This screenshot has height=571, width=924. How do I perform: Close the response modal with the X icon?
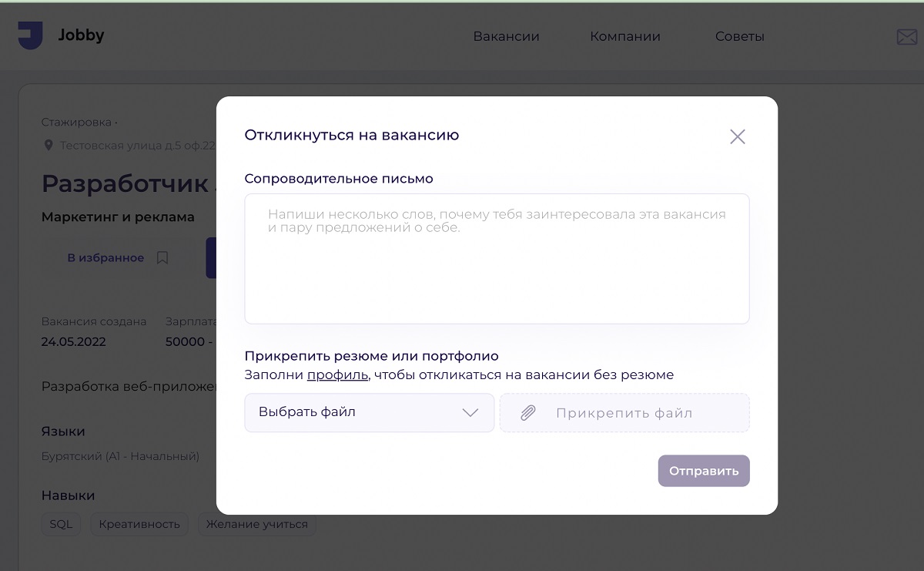737,136
